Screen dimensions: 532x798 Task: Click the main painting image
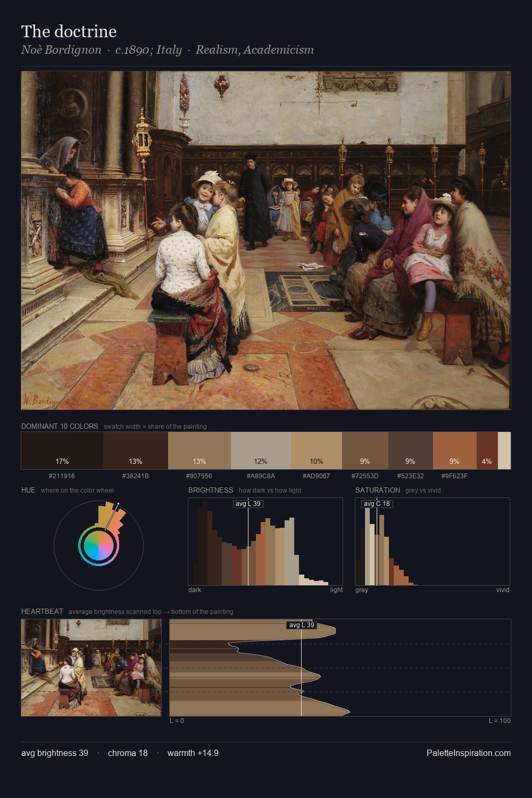[266, 240]
